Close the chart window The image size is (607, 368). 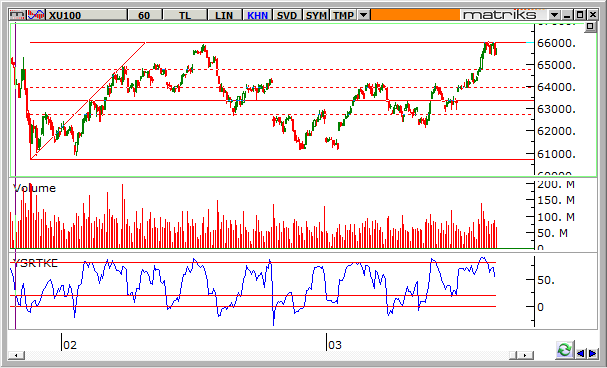593,15
